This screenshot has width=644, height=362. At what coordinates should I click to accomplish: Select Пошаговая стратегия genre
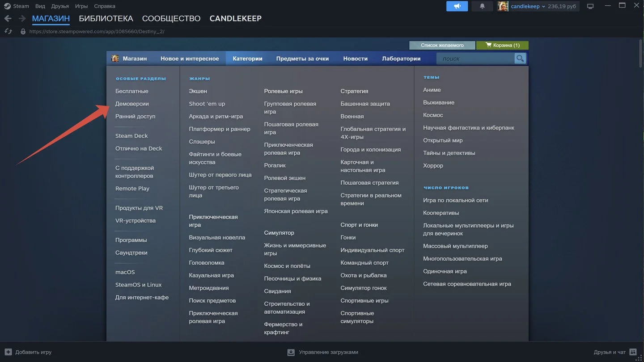[x=370, y=183]
